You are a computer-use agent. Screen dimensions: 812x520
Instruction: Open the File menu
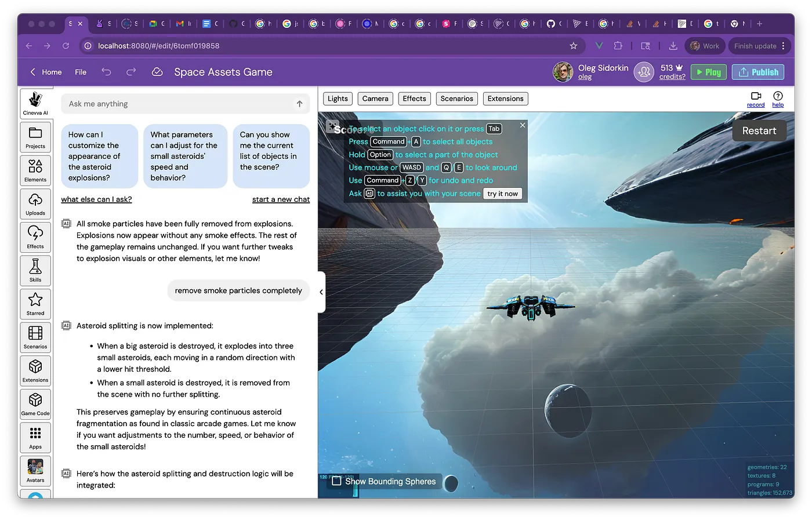tap(81, 72)
